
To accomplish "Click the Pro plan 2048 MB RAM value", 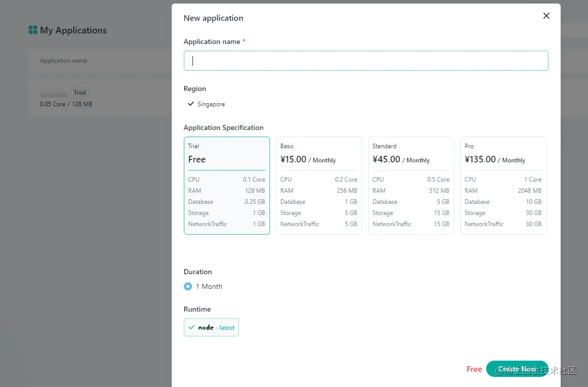I will pos(529,191).
